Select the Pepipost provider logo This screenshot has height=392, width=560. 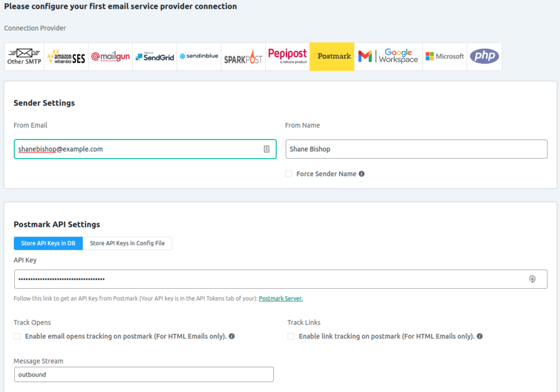[287, 57]
